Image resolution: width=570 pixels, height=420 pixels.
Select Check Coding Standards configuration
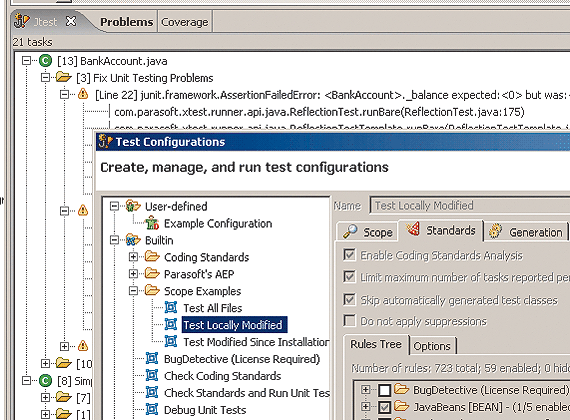pos(222,376)
